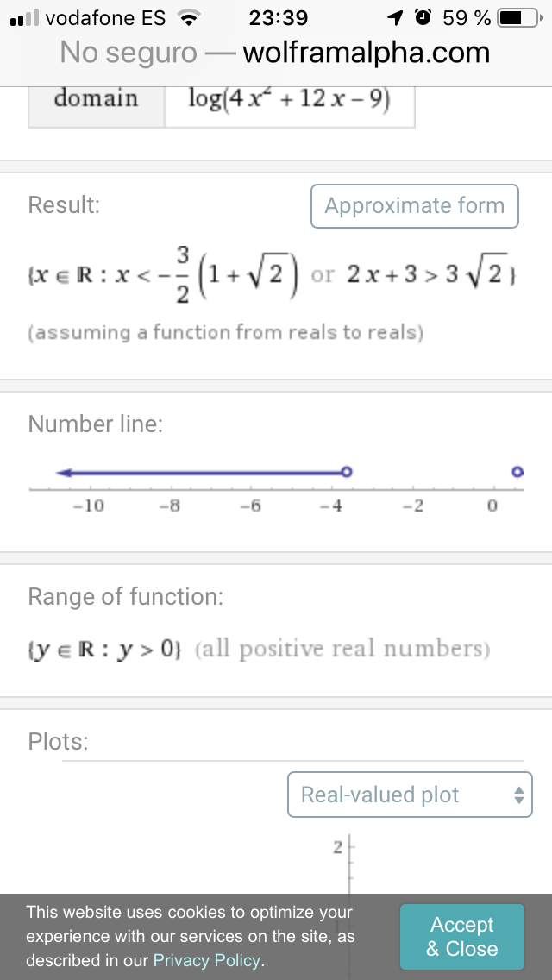Tap the alarm clock status icon
This screenshot has height=980, width=552.
pyautogui.click(x=423, y=17)
